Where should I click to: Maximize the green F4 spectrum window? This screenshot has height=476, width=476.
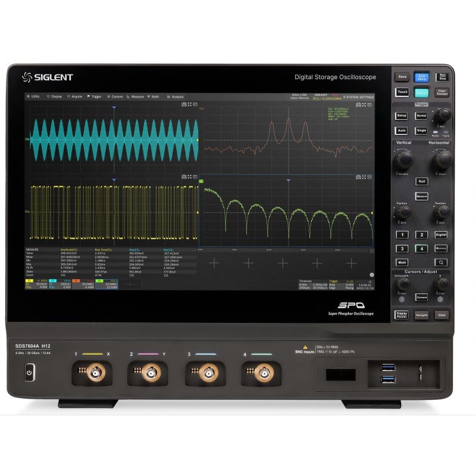pyautogui.click(x=364, y=177)
